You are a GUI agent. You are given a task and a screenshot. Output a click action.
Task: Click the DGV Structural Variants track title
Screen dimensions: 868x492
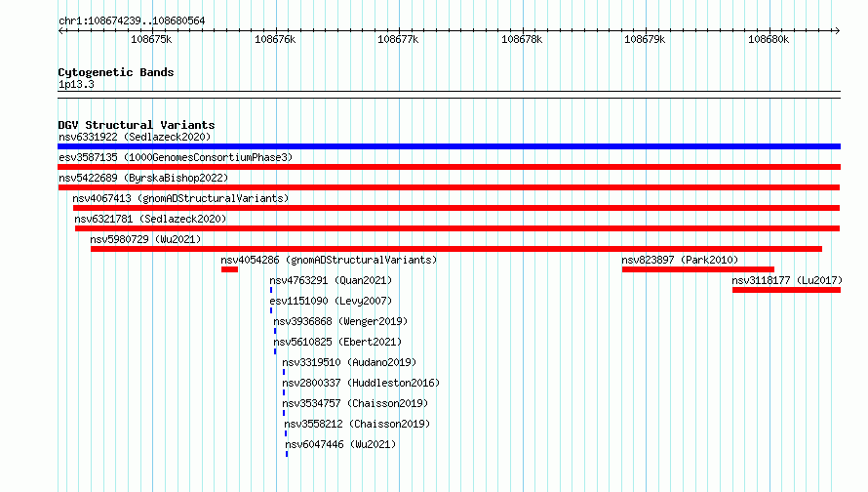click(137, 125)
